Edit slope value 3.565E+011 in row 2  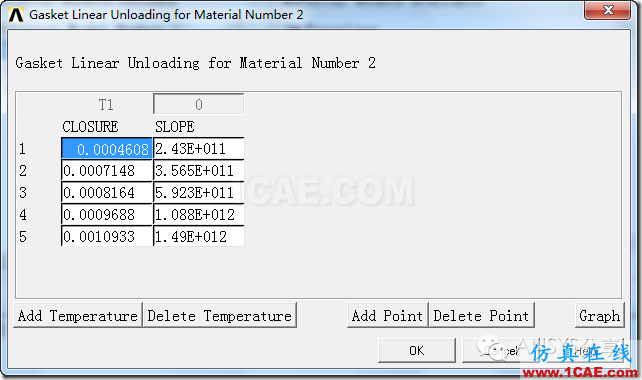pos(199,170)
